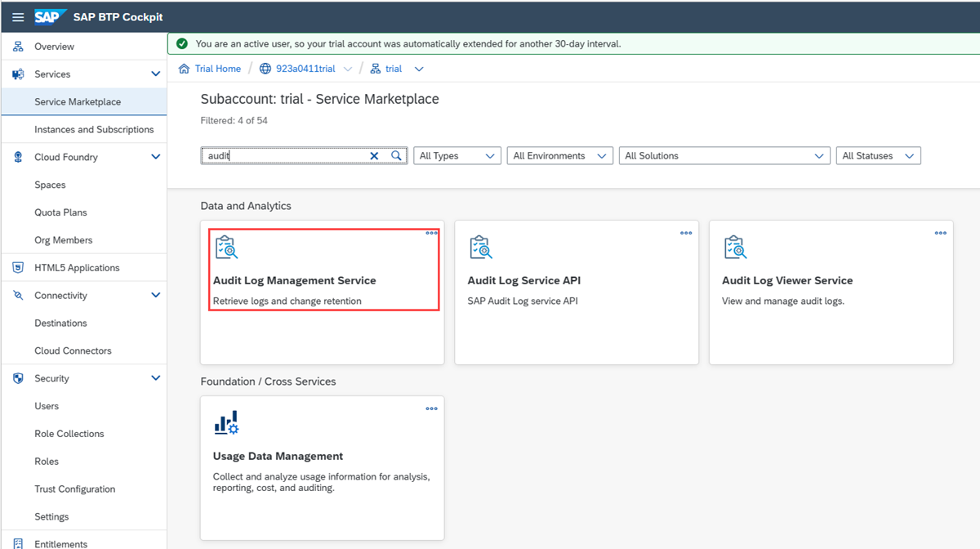Click the Overview sidebar icon

coord(18,47)
